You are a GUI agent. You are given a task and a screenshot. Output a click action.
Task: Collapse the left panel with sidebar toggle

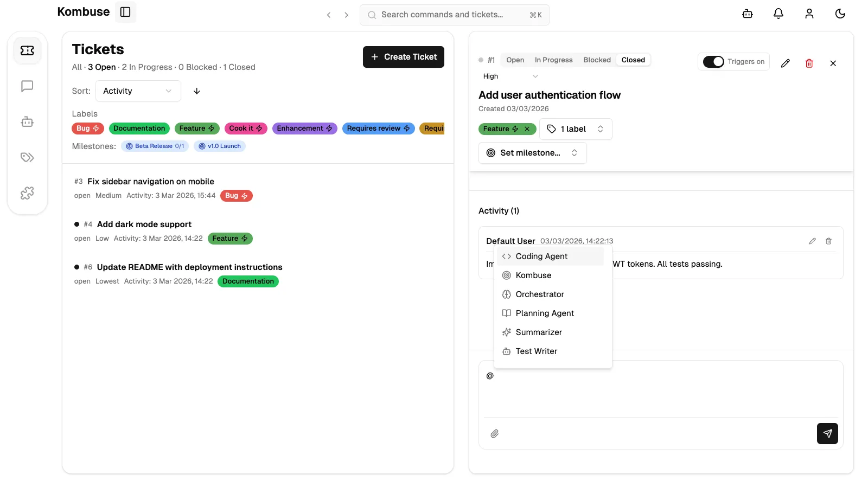coord(125,11)
